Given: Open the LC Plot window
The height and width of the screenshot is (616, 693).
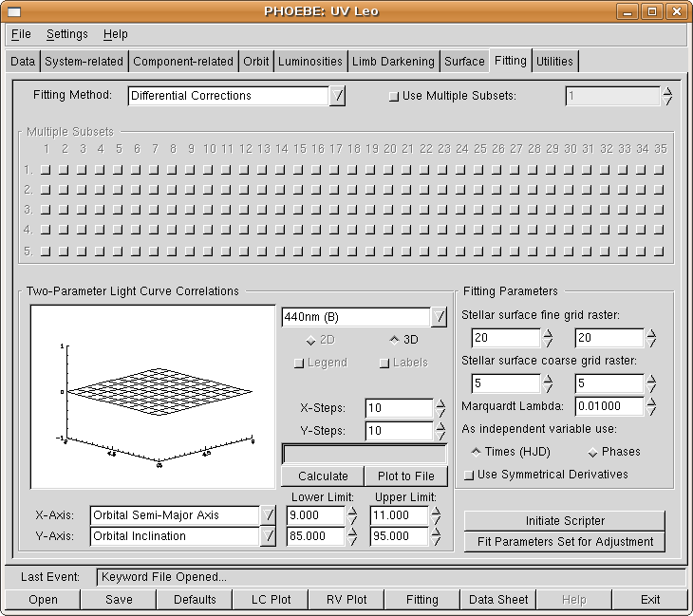Looking at the screenshot, I should point(271,600).
